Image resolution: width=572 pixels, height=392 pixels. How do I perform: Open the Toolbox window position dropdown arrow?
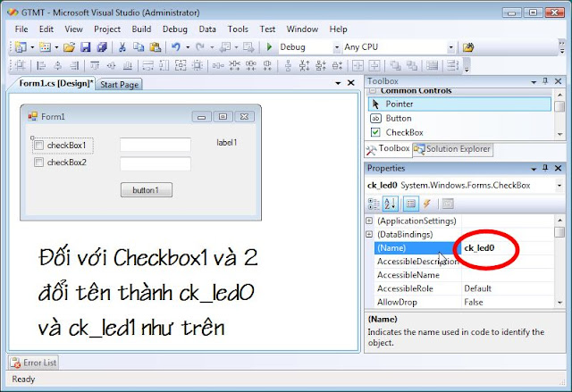[x=534, y=81]
